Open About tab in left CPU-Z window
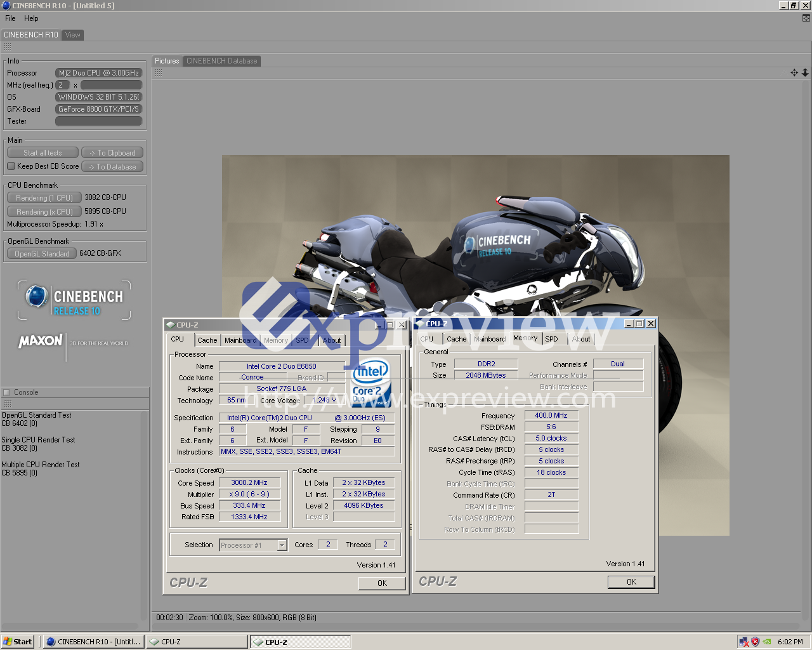812x650 pixels. pos(331,340)
